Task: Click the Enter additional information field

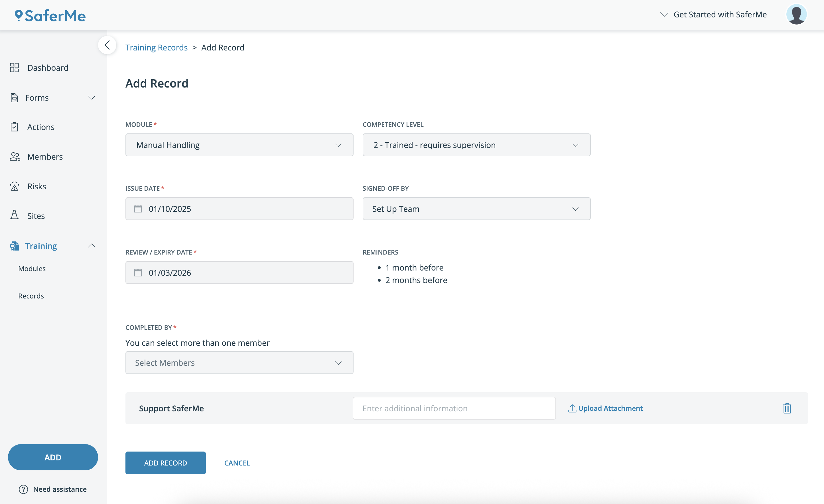Action: coord(454,408)
